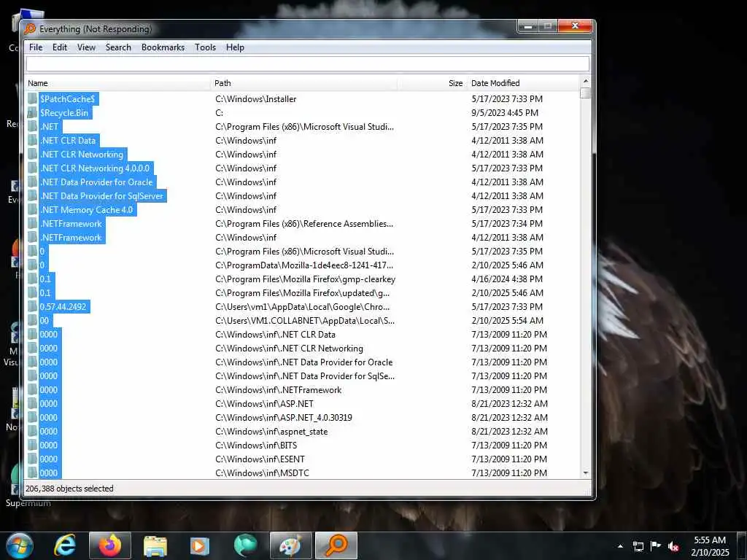Click folder icon of the 00 row
The height and width of the screenshot is (560, 747).
click(x=32, y=321)
